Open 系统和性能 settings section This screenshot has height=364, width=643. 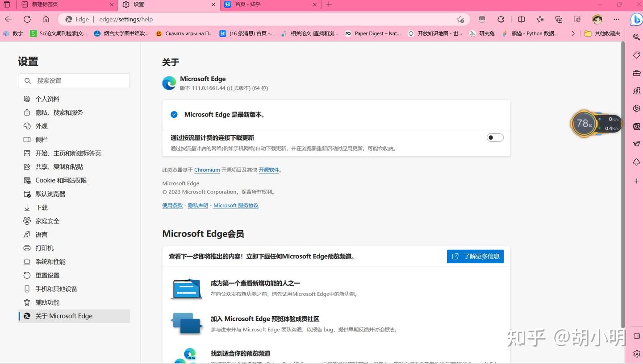[x=74, y=262]
